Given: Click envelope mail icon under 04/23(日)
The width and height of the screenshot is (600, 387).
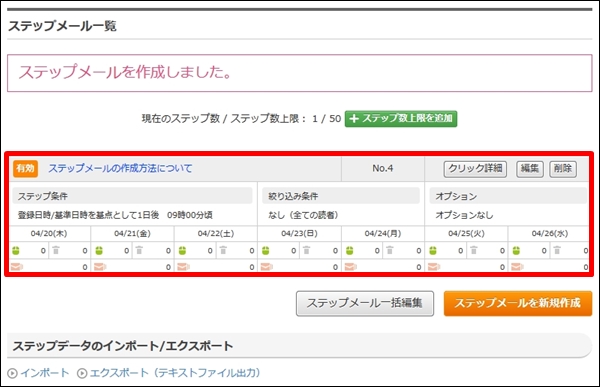Looking at the screenshot, I should pyautogui.click(x=267, y=266).
